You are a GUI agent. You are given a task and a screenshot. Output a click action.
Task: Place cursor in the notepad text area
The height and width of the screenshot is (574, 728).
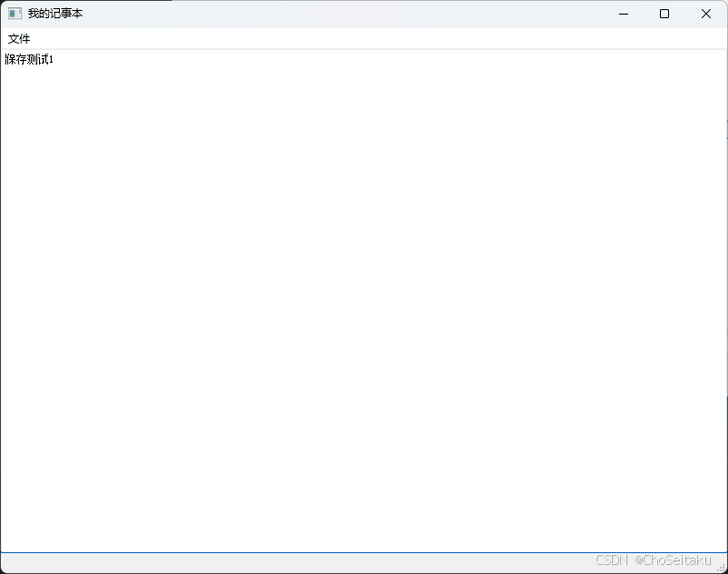tap(363, 301)
